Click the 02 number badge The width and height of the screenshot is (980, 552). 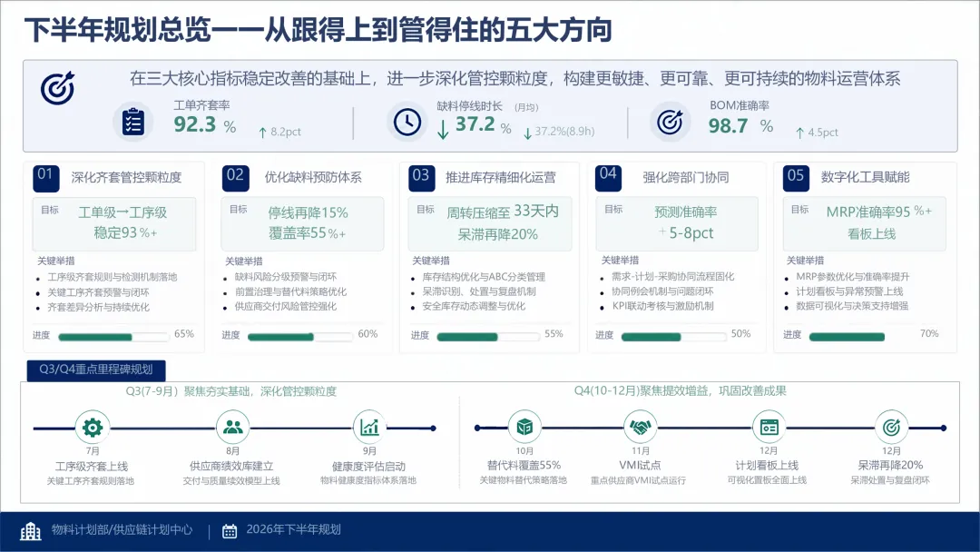point(235,178)
